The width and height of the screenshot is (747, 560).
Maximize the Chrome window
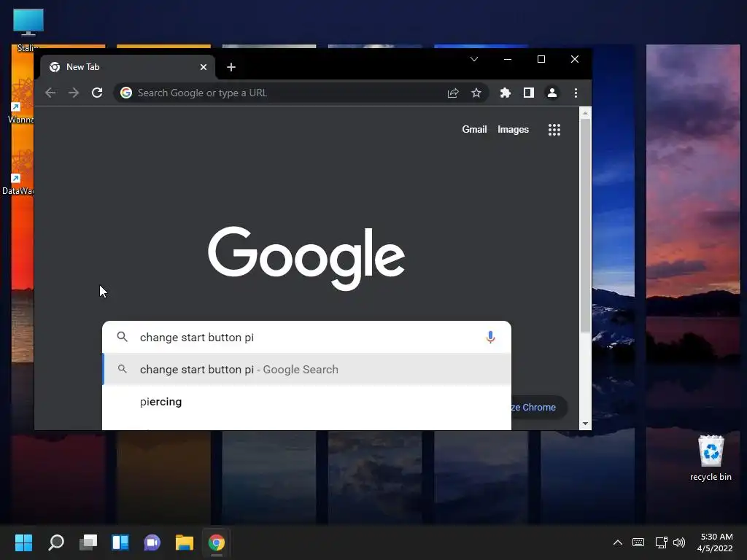(x=541, y=59)
